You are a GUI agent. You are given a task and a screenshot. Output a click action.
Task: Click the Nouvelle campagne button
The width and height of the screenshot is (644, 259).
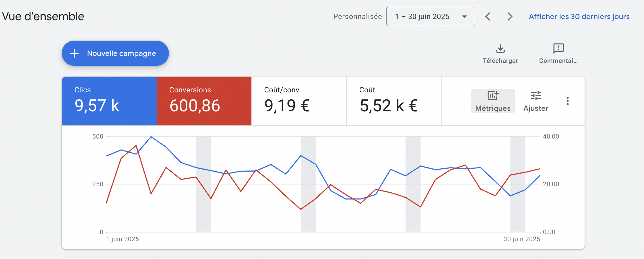coord(115,53)
